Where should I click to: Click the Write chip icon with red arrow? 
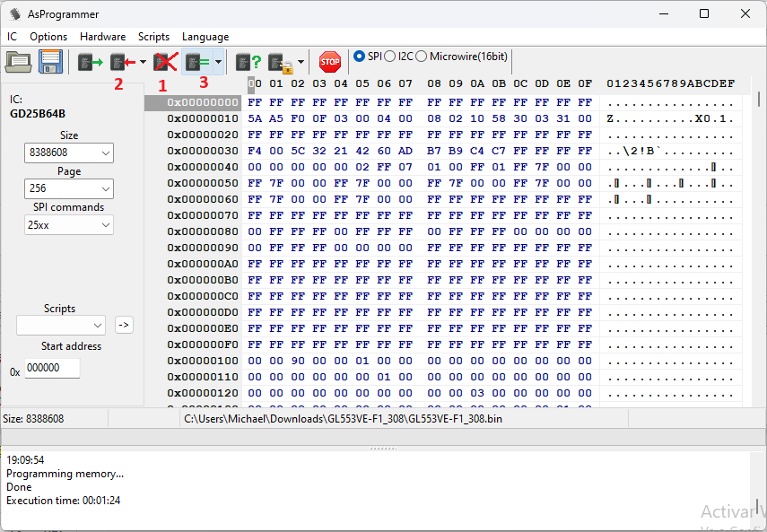point(122,62)
